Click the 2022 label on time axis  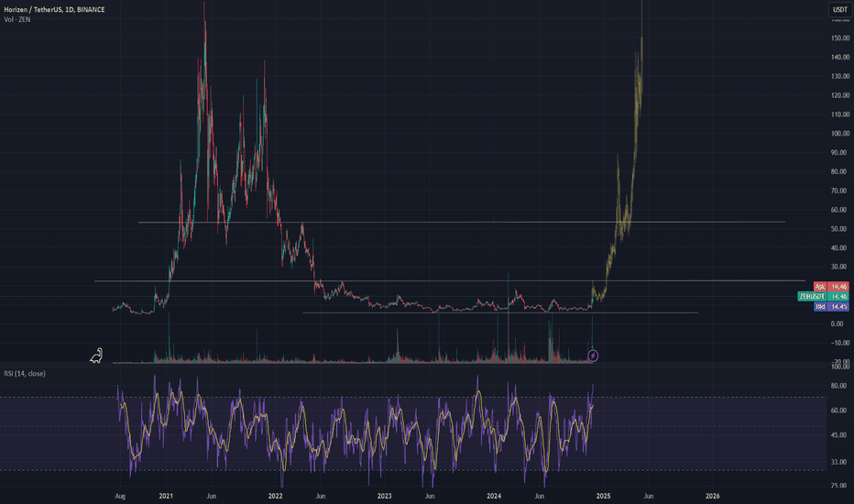pos(276,496)
